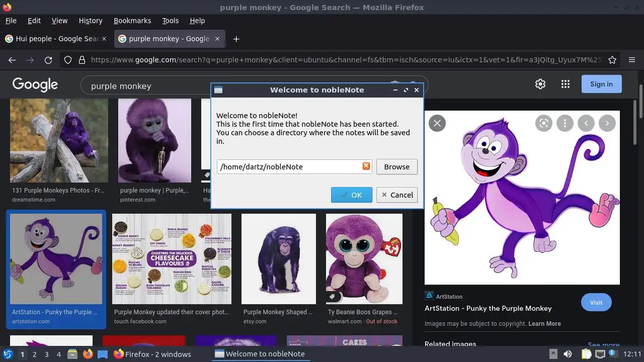The width and height of the screenshot is (644, 362).
Task: Click the Learn More copyright link
Action: pos(544,324)
